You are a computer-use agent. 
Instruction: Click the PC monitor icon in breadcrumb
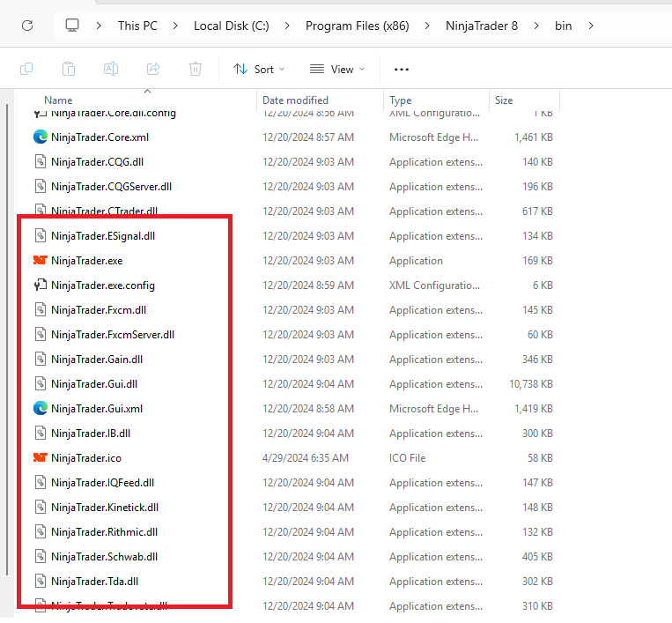[72, 26]
